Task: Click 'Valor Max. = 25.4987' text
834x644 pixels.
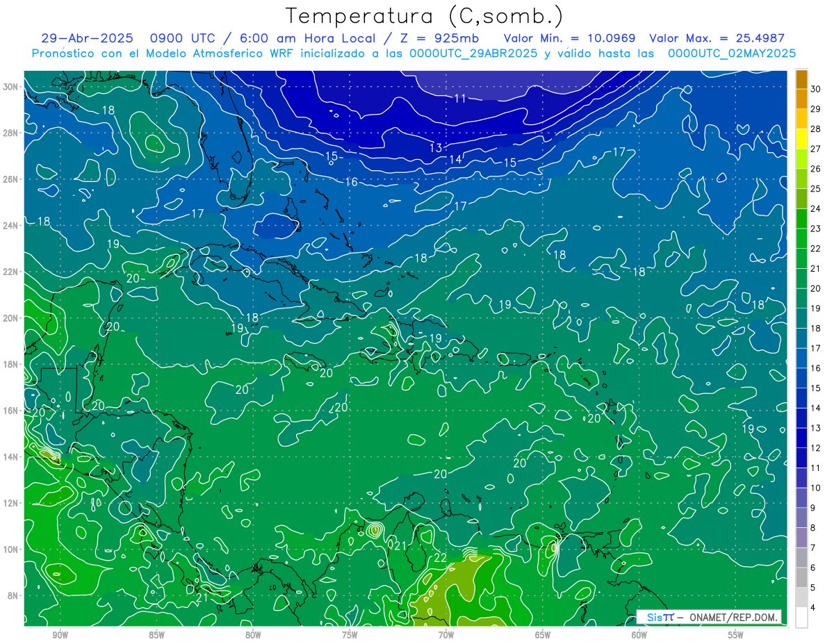Action: coord(717,38)
